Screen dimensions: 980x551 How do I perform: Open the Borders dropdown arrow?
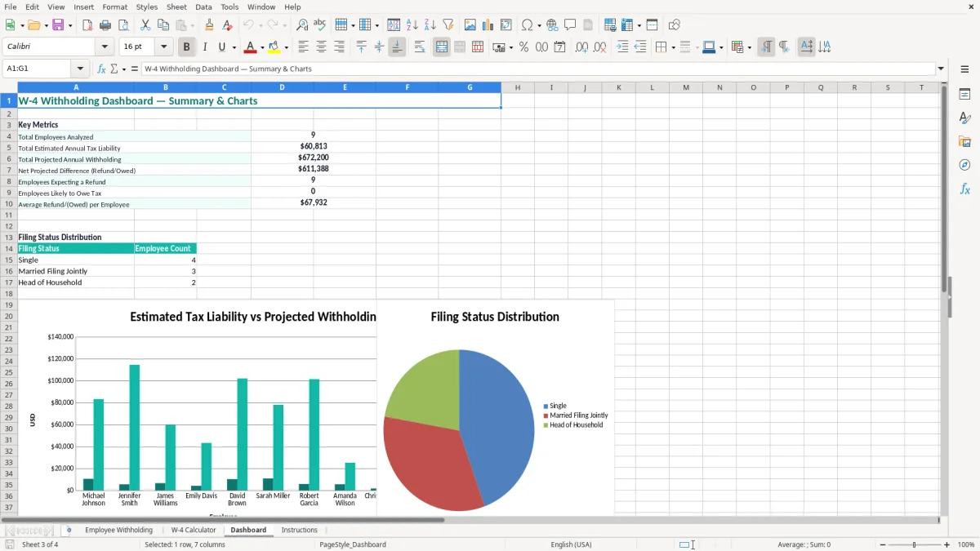click(675, 47)
